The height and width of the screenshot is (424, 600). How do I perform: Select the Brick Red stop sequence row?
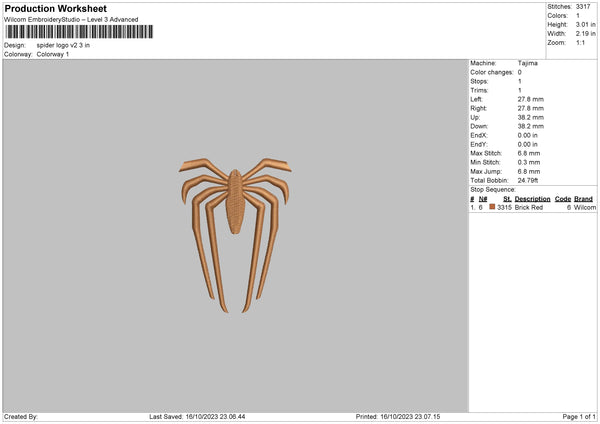click(x=533, y=207)
